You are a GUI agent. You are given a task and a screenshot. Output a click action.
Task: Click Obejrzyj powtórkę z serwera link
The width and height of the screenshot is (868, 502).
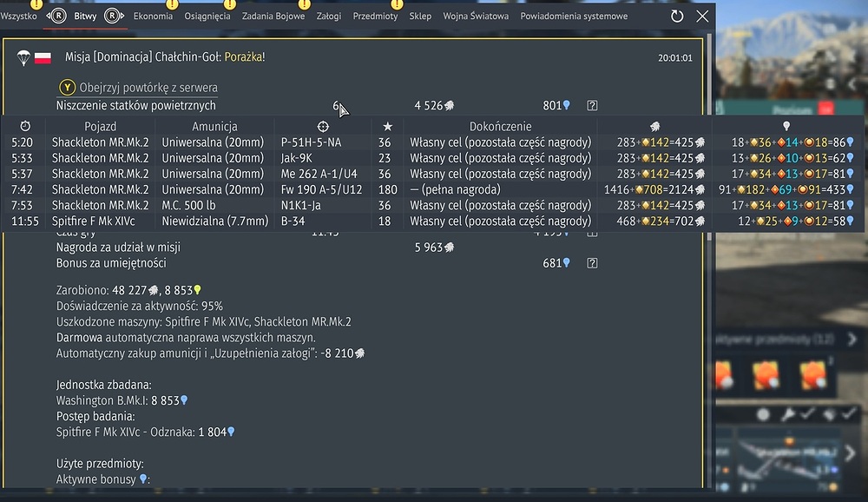coord(148,88)
